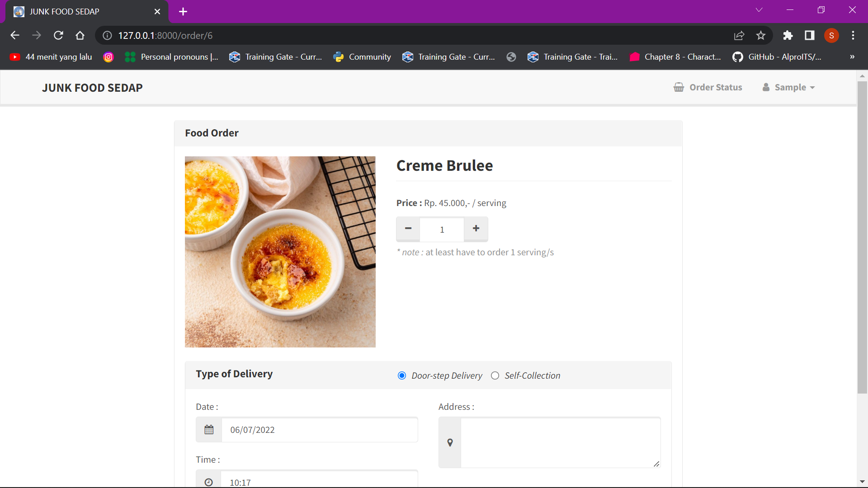Expand the Sample user dropdown
This screenshot has width=868, height=488.
point(789,87)
